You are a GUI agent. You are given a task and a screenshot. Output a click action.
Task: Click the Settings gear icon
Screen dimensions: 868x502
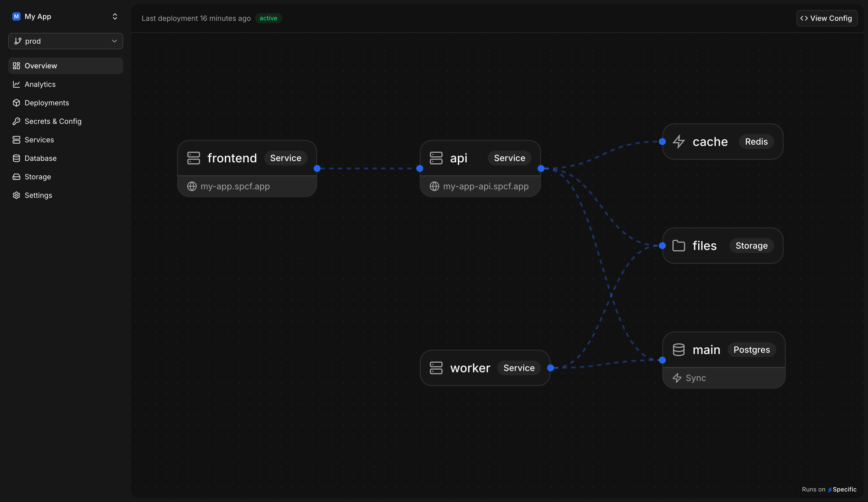pos(16,195)
